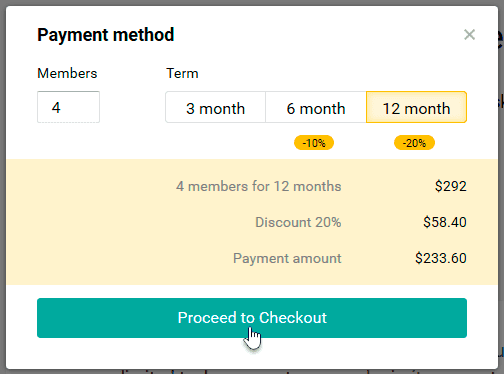Click the empty area left of the order summary lines
The image size is (504, 374).
tap(90, 222)
